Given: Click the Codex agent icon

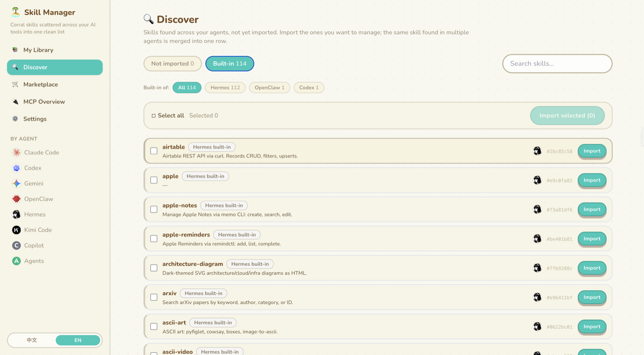Looking at the screenshot, I should (x=17, y=168).
